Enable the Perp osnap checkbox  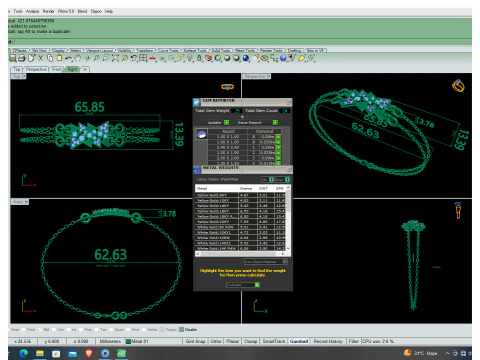click(x=80, y=330)
